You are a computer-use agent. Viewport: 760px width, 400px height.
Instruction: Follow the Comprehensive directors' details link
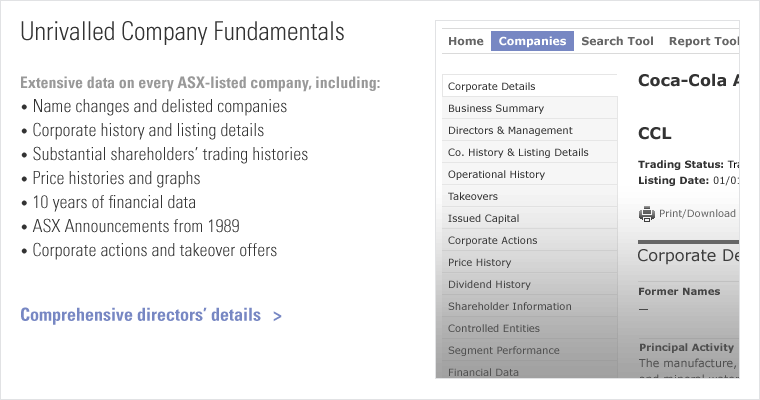[x=150, y=316]
